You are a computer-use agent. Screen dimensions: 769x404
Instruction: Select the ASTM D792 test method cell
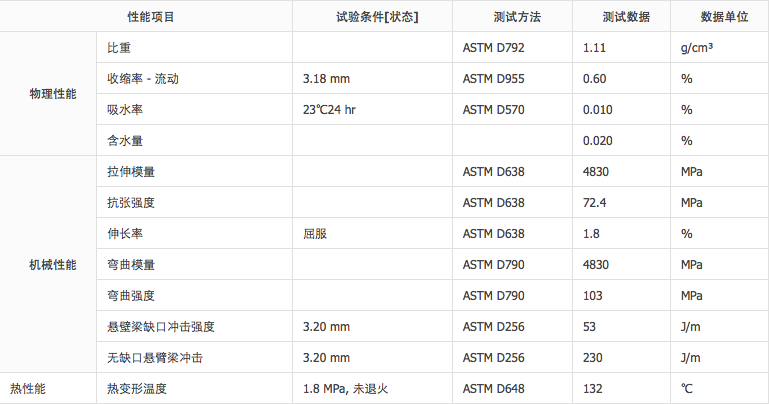493,47
